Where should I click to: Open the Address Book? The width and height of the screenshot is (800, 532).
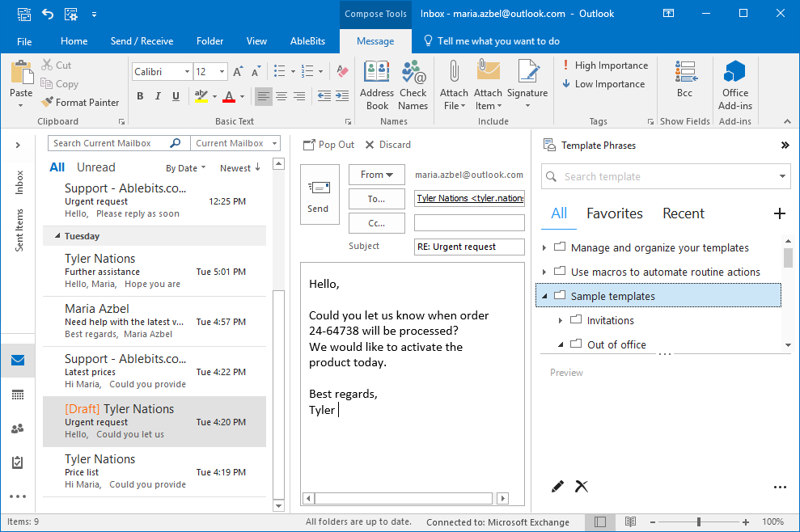click(x=376, y=85)
